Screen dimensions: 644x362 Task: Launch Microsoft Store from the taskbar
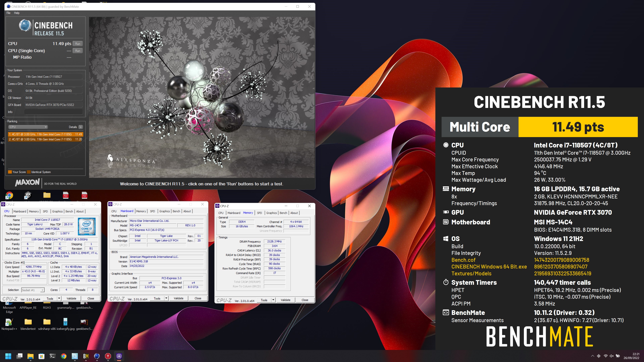(x=41, y=356)
